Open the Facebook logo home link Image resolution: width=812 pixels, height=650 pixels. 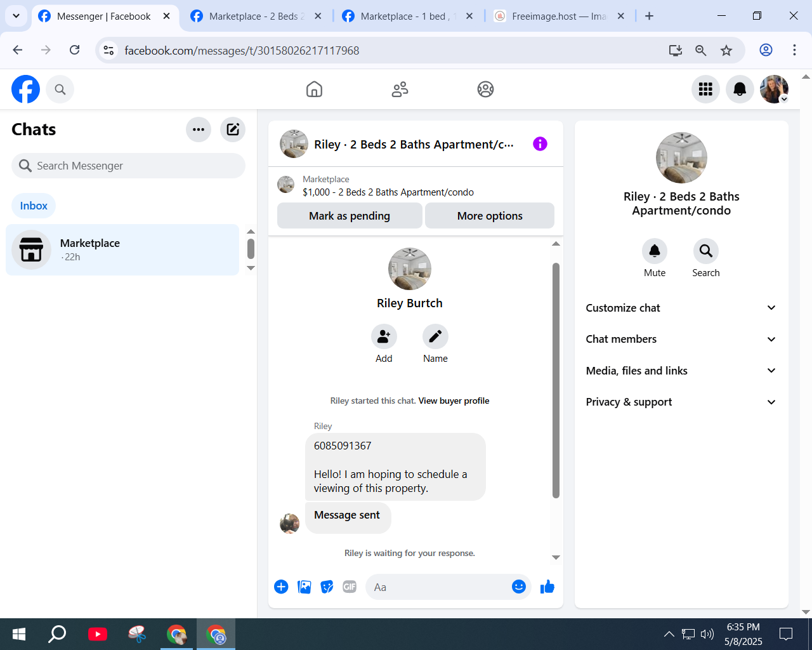point(25,90)
